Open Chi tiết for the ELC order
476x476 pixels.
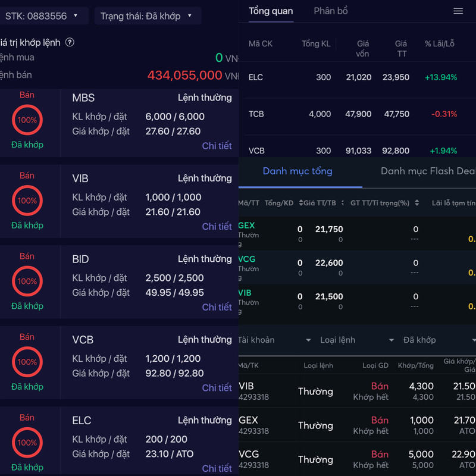pyautogui.click(x=217, y=468)
